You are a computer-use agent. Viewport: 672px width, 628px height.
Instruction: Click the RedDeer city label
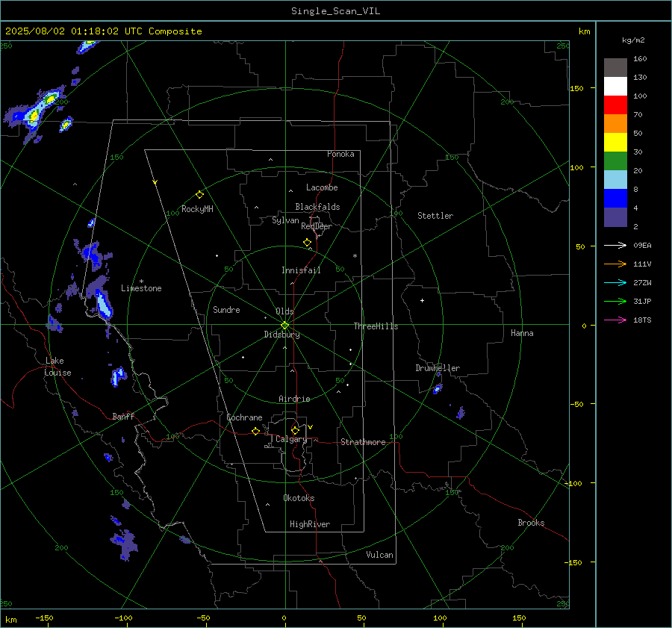(x=317, y=226)
